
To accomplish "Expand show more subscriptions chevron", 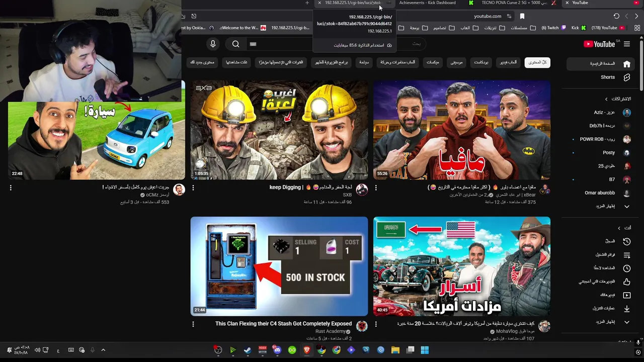I will pyautogui.click(x=626, y=206).
